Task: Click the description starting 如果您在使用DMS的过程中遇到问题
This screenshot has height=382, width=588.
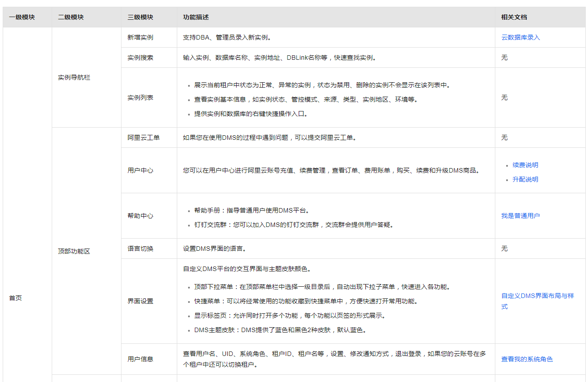Action: (270, 138)
